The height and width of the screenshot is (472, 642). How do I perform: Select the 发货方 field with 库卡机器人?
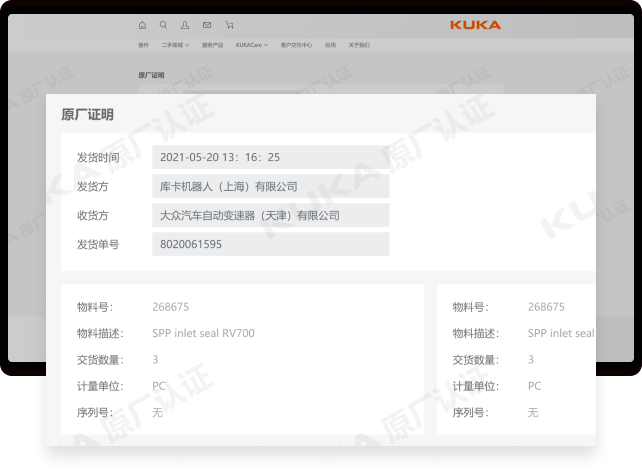click(270, 186)
